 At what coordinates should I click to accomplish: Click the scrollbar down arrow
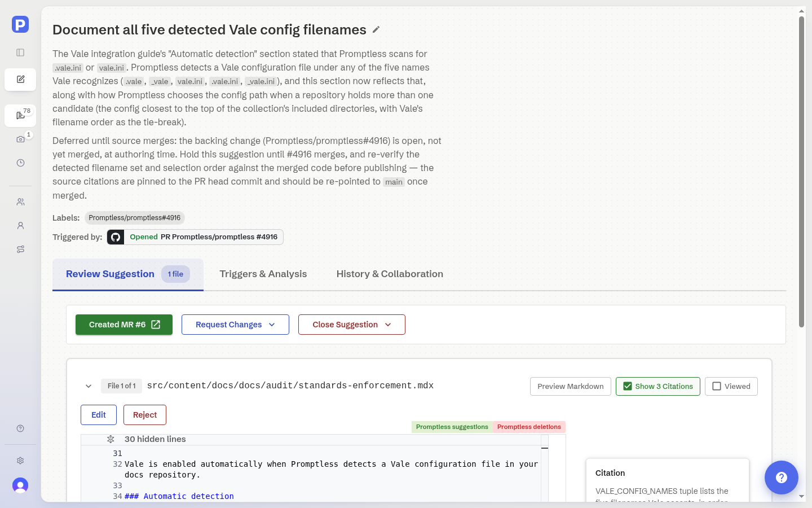click(801, 497)
